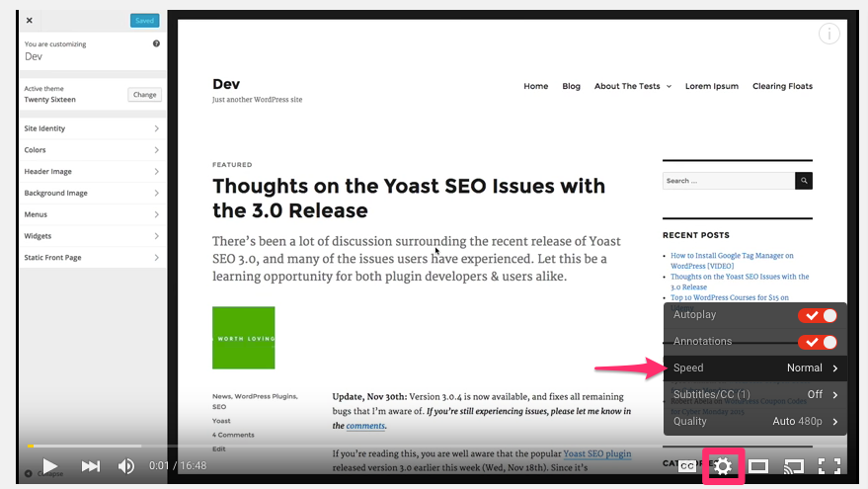Click the play button in video player
This screenshot has height=489, width=868.
[x=50, y=465]
